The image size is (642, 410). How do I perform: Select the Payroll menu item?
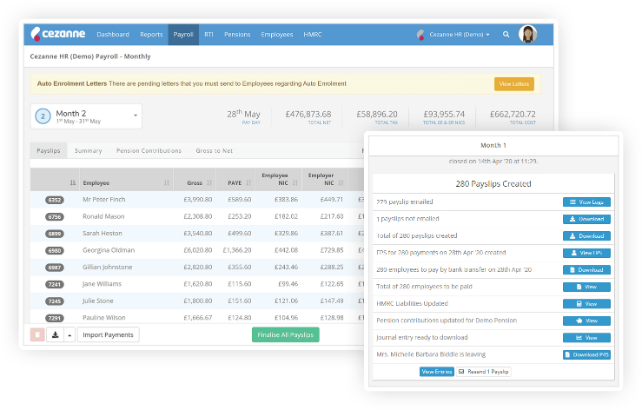183,34
